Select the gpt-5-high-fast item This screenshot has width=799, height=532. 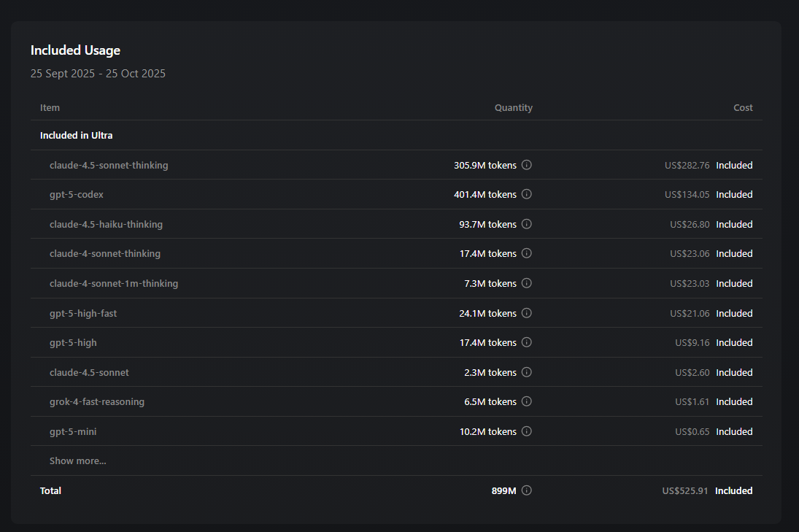tap(83, 313)
